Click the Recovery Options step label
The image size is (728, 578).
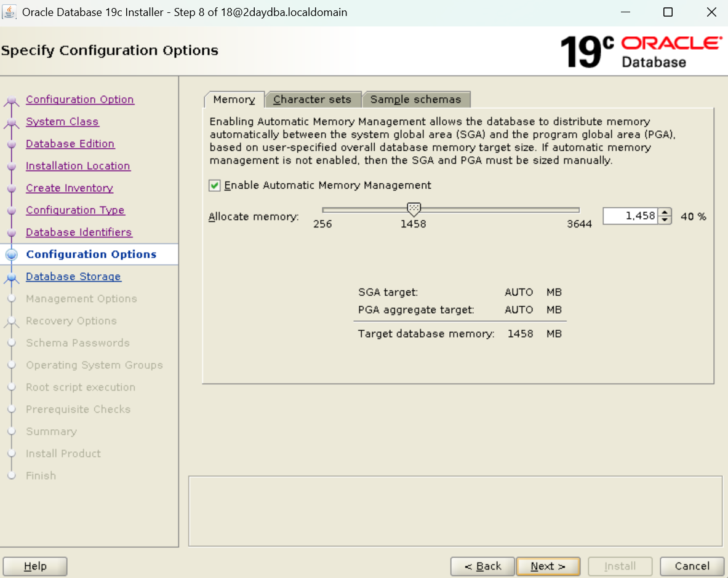pos(71,320)
